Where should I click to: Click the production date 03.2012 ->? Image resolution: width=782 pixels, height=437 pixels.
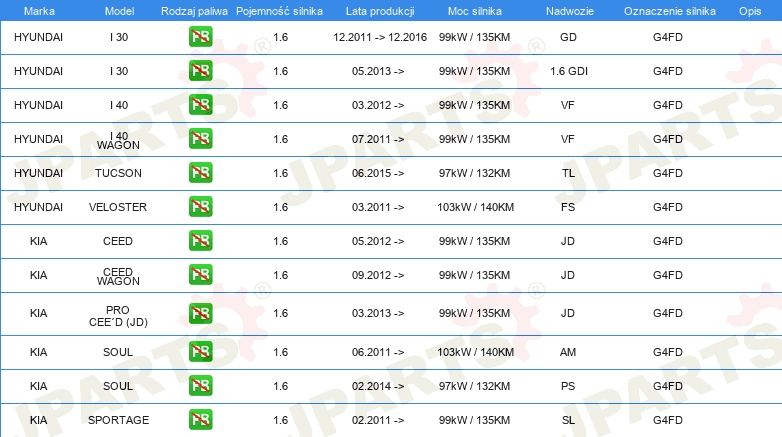click(378, 105)
